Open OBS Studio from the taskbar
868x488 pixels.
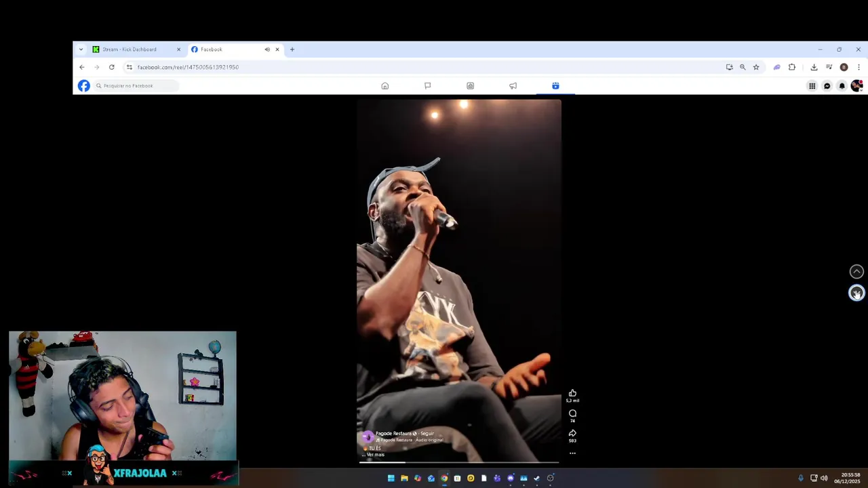pos(550,478)
